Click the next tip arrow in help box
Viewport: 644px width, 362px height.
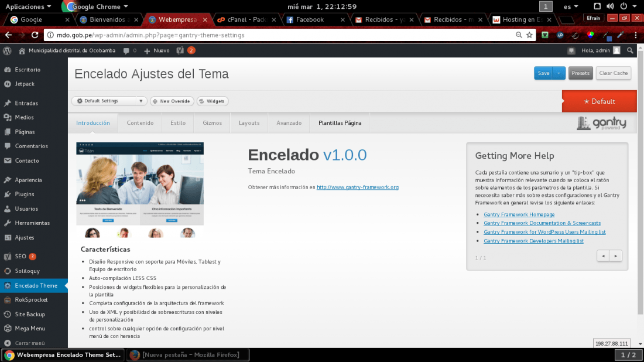pos(616,256)
